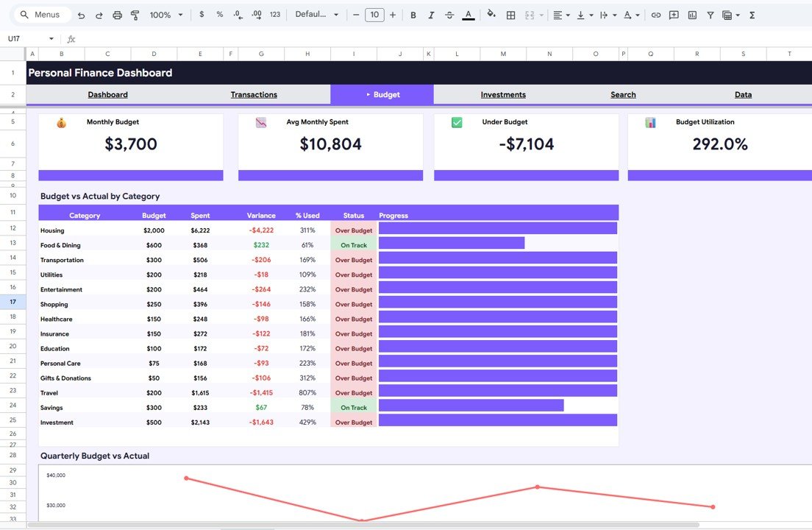
Task: Apply currency format with the dollar icon
Action: click(x=201, y=15)
